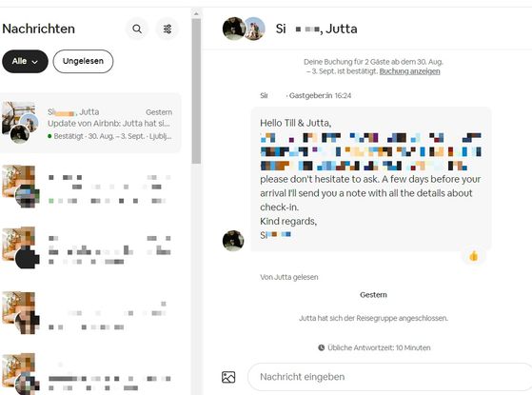Click the group avatars in chat header
532x395 pixels.
click(x=244, y=29)
